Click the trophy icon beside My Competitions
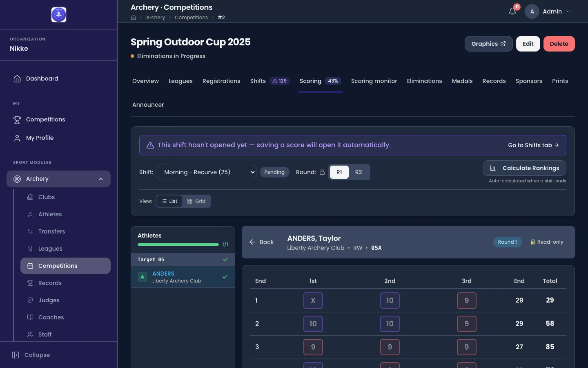The width and height of the screenshot is (588, 368). [17, 119]
